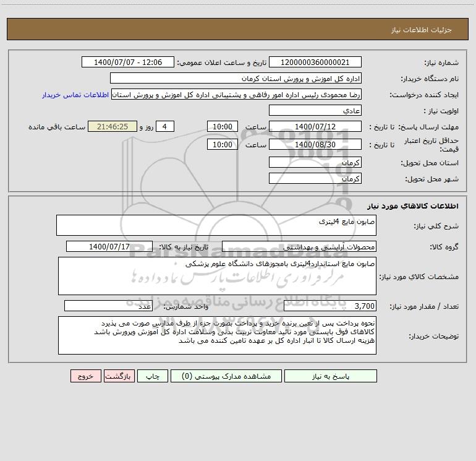Click the label گروه کالا
The height and width of the screenshot is (461, 476).
(x=444, y=247)
